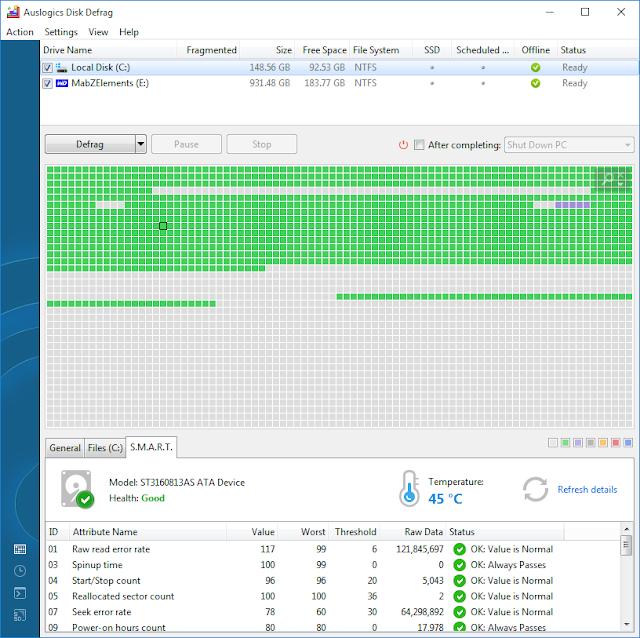640x638 pixels.
Task: Click the OK status icon for Start/Stop count
Action: pyautogui.click(x=460, y=580)
